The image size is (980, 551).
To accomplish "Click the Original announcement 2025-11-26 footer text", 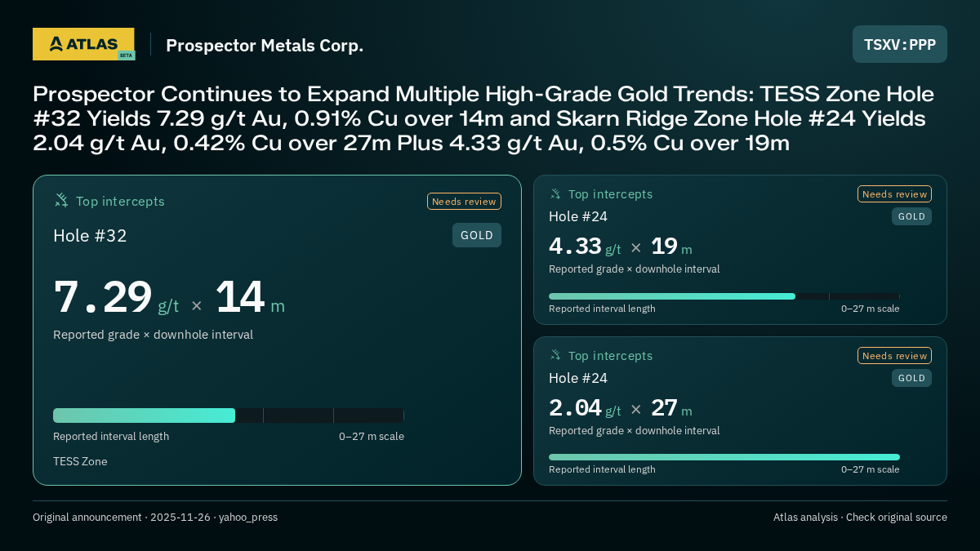I will click(155, 518).
